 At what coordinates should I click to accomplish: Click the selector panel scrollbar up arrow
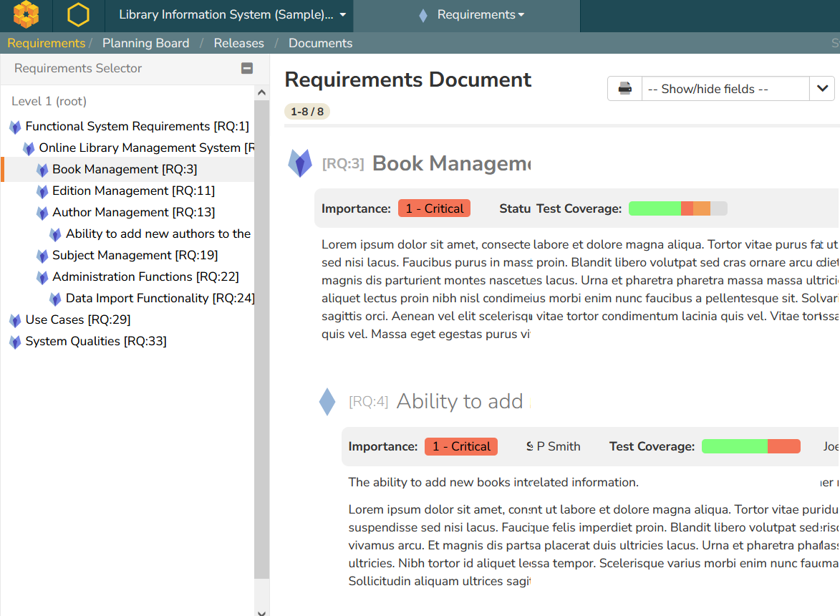pyautogui.click(x=261, y=92)
